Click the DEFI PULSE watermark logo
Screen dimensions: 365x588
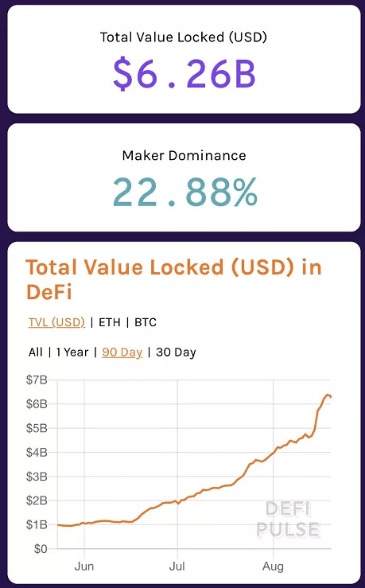coord(288,520)
